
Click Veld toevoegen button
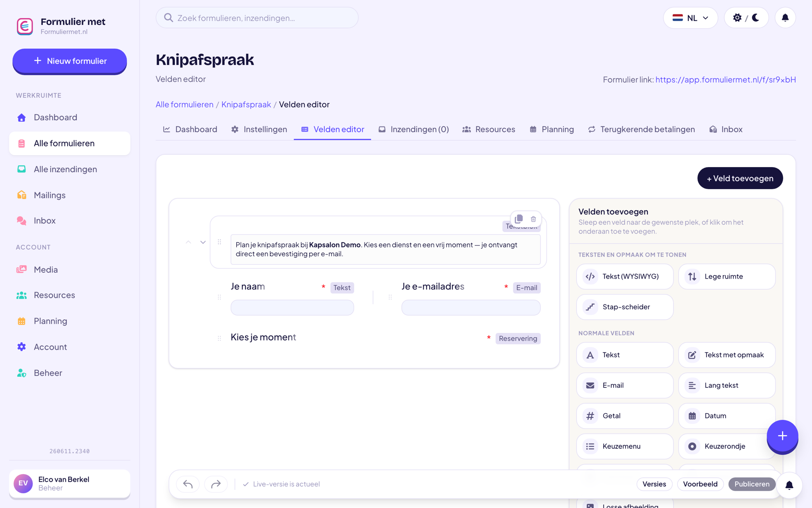(x=740, y=178)
